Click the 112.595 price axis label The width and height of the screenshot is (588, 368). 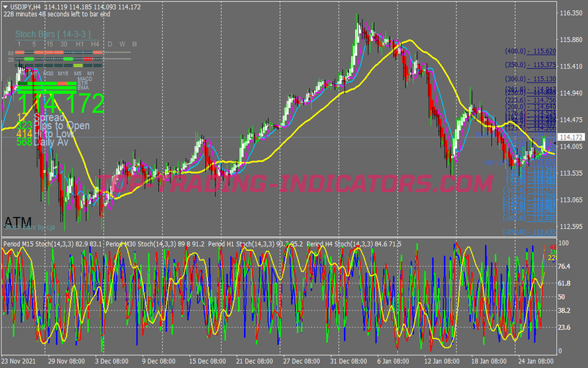(x=571, y=227)
